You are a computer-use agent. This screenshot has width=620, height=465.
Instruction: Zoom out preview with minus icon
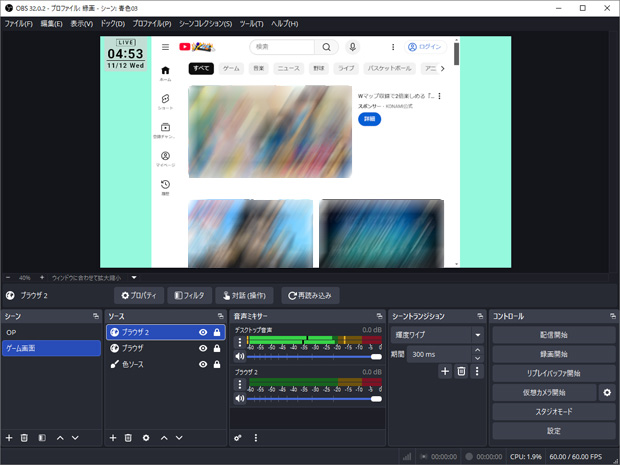tap(8, 278)
